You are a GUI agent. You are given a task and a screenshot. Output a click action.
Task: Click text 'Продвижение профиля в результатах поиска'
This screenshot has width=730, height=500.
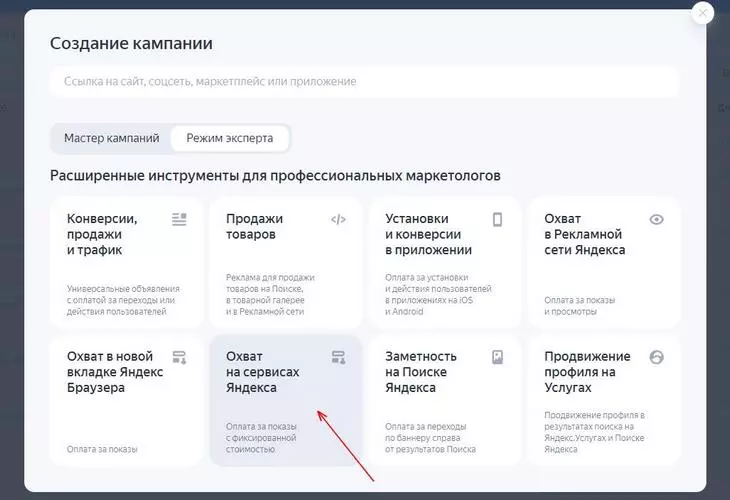595,432
